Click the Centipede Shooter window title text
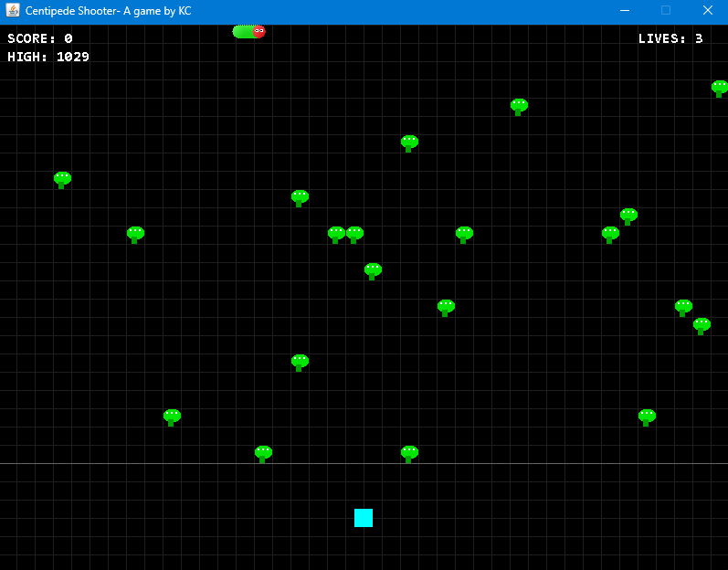728x570 pixels. (108, 11)
